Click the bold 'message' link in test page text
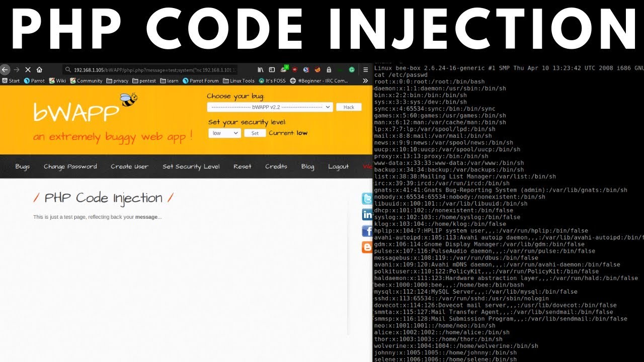This screenshot has height=362, width=644. 147,217
